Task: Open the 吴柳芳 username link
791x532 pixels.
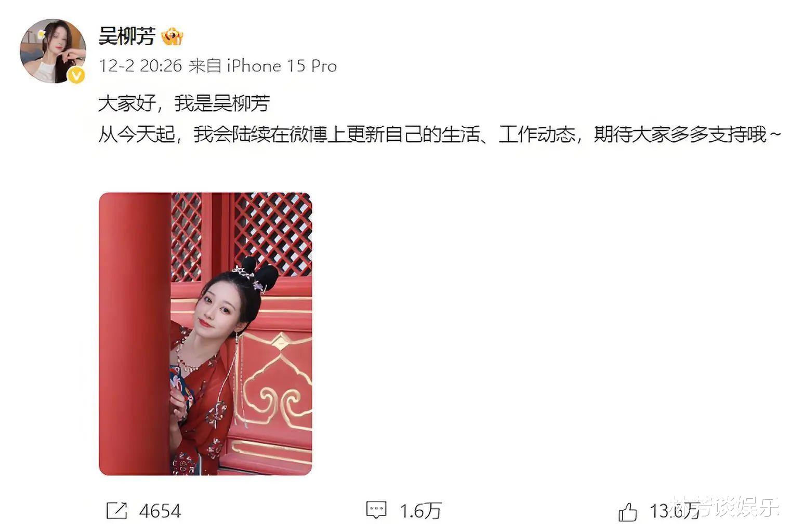Action: (127, 37)
